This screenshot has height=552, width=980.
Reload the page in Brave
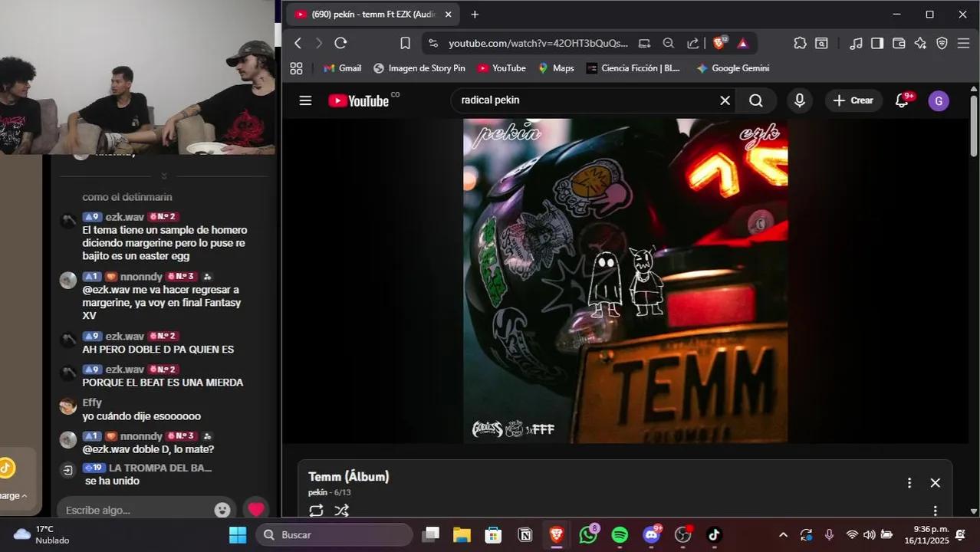coord(341,43)
